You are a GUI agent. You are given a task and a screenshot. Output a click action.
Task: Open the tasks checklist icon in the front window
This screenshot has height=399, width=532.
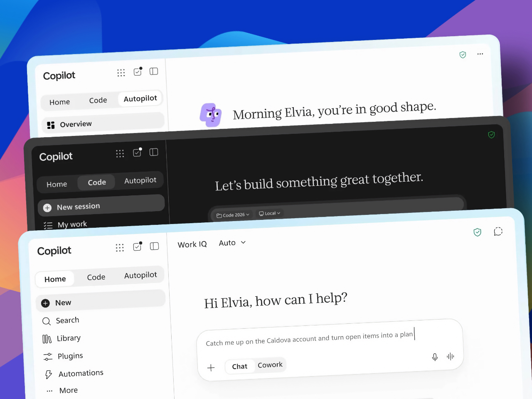pyautogui.click(x=138, y=246)
